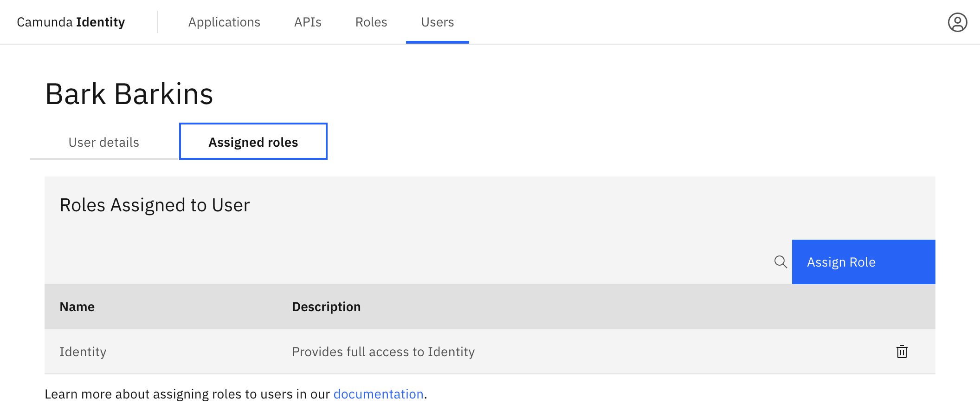Image resolution: width=980 pixels, height=405 pixels.
Task: Switch to the User details tab
Action: 104,142
